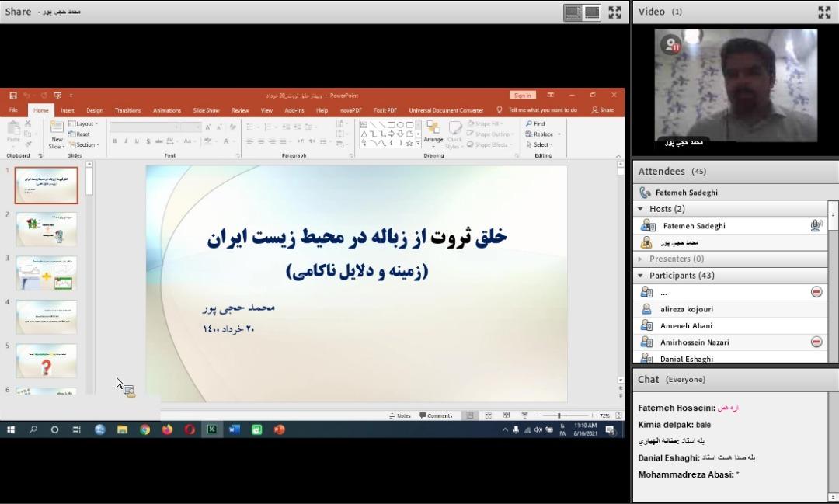839x504 pixels.
Task: Select slide 3 thumbnail in slide panel
Action: [x=47, y=273]
